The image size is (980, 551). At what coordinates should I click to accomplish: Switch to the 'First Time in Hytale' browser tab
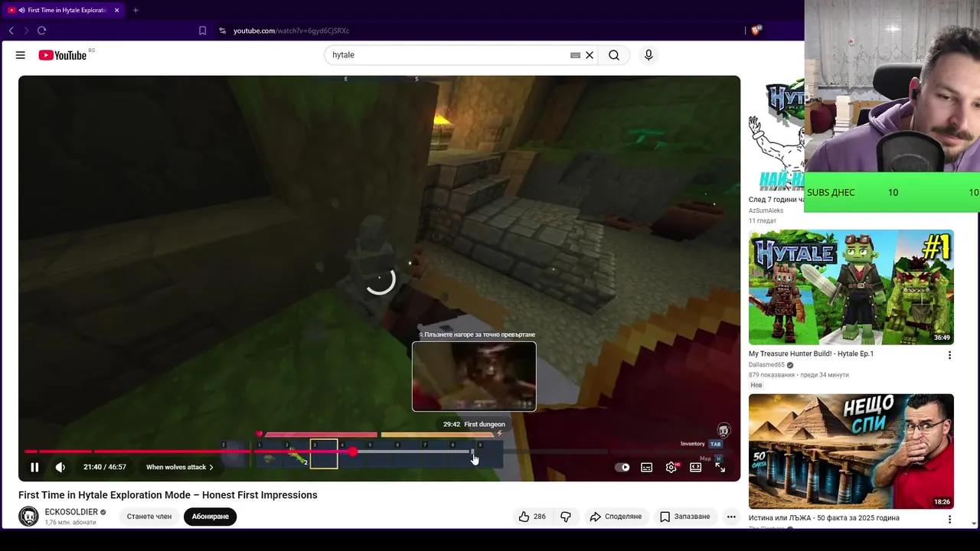coord(66,11)
